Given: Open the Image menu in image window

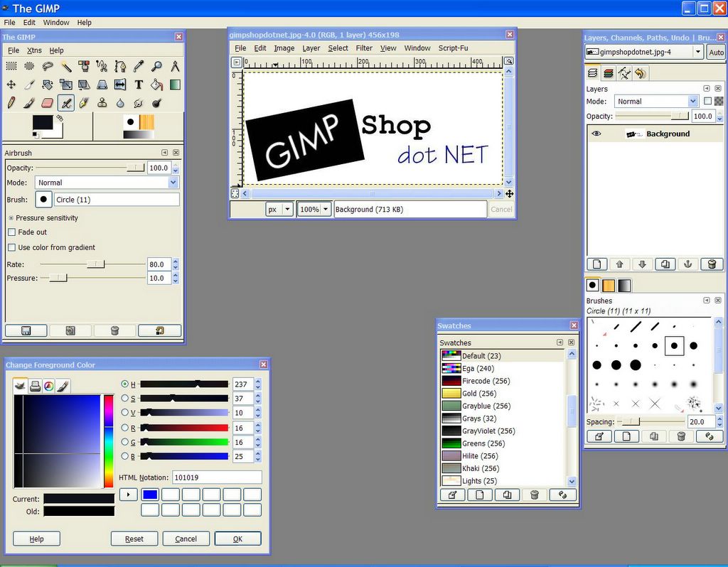Looking at the screenshot, I should 284,48.
